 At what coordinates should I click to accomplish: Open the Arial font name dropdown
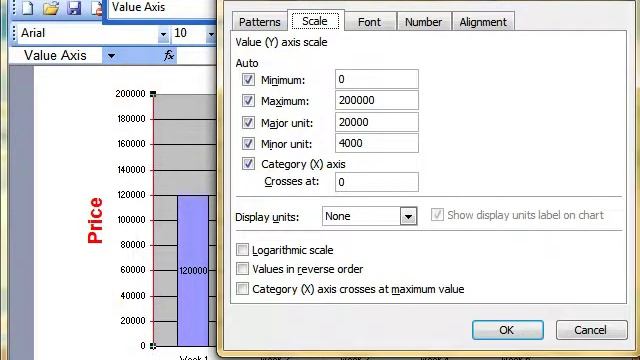(163, 34)
